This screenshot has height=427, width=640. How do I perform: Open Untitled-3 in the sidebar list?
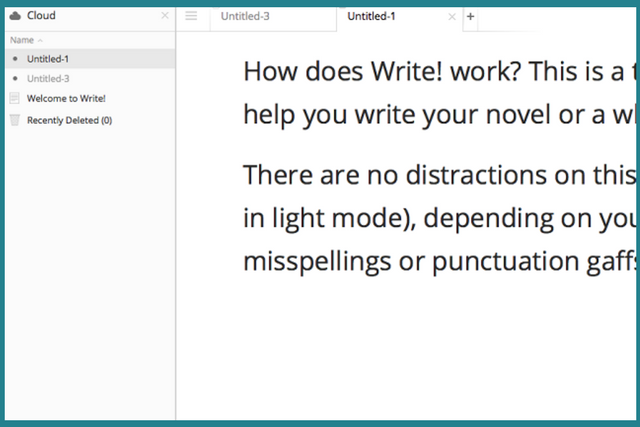coord(91,78)
